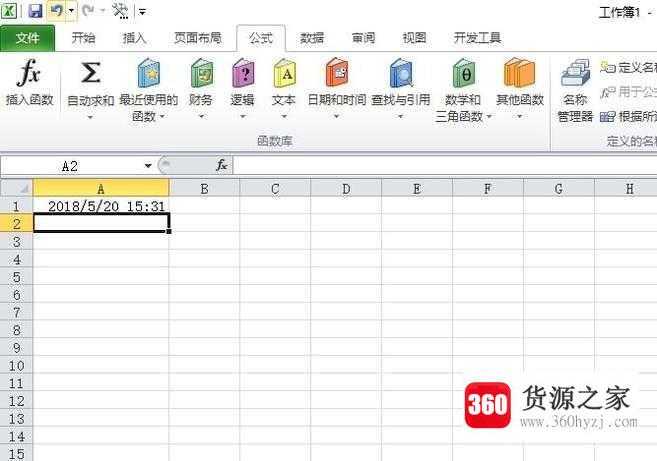Select column E header
The image size is (657, 461).
pyautogui.click(x=417, y=189)
